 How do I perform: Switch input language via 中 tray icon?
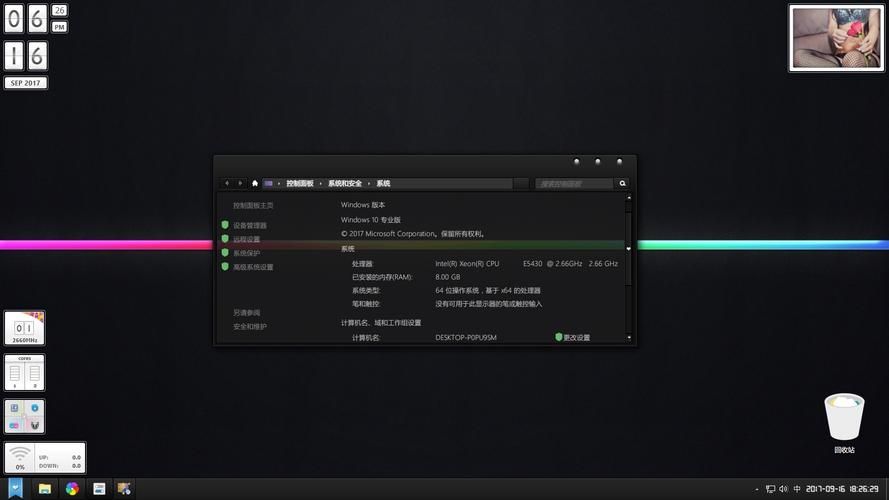[797, 489]
